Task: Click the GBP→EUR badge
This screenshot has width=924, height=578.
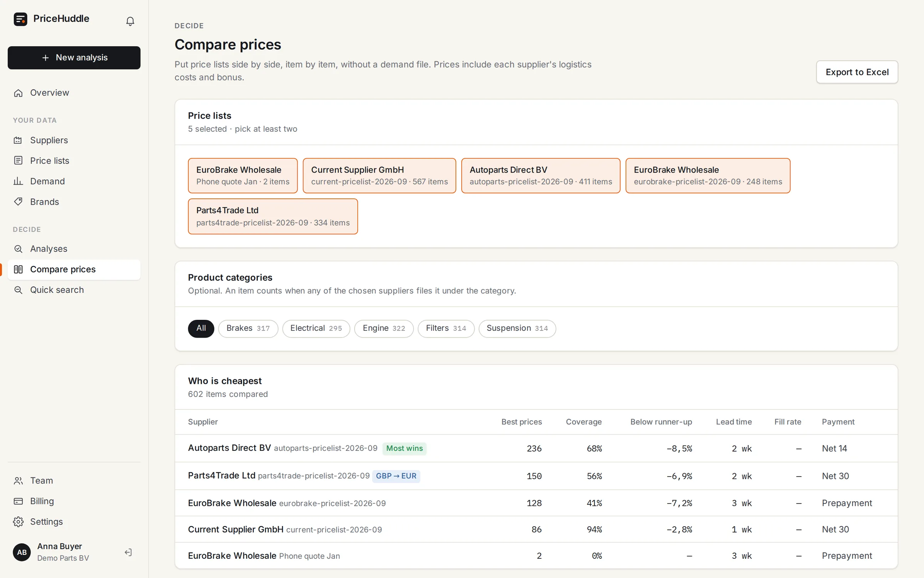Action: click(x=396, y=476)
